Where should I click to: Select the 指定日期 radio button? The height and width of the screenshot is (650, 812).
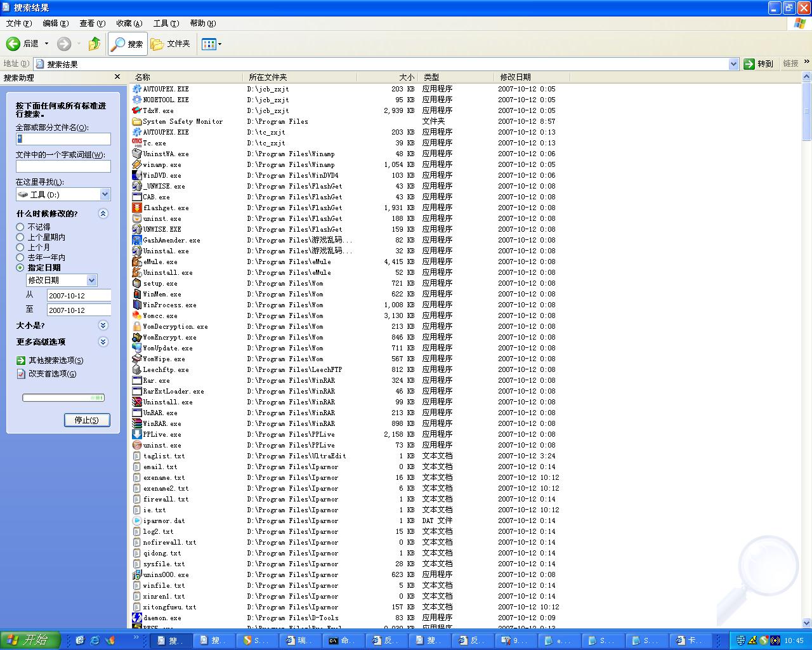point(20,267)
